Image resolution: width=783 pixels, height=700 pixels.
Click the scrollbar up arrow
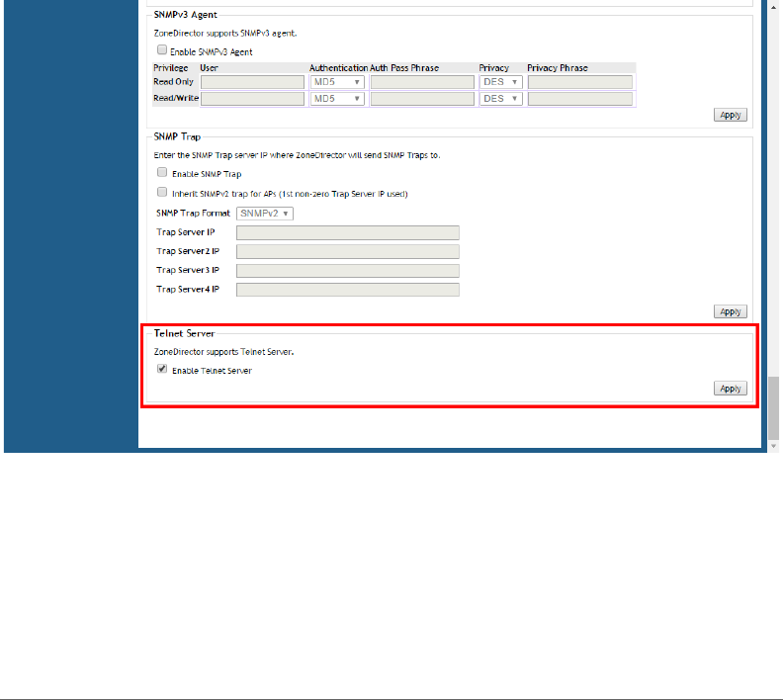[773, 7]
